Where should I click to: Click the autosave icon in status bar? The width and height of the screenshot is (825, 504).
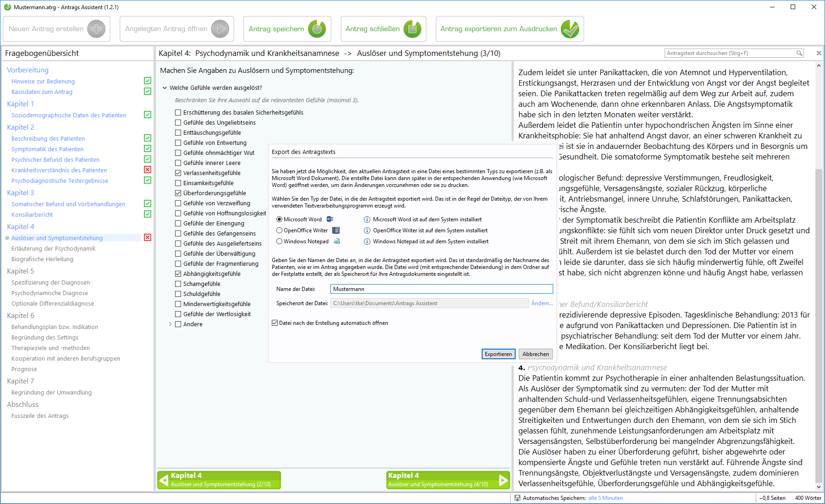(517, 498)
